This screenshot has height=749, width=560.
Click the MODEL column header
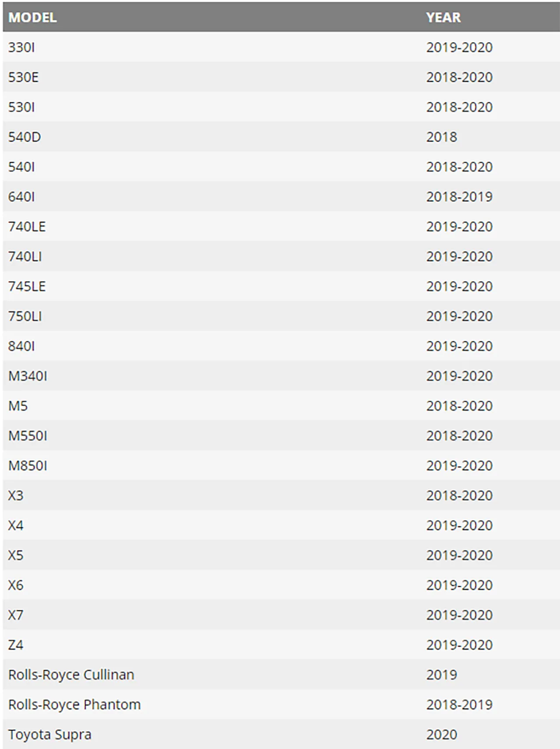[x=32, y=17]
